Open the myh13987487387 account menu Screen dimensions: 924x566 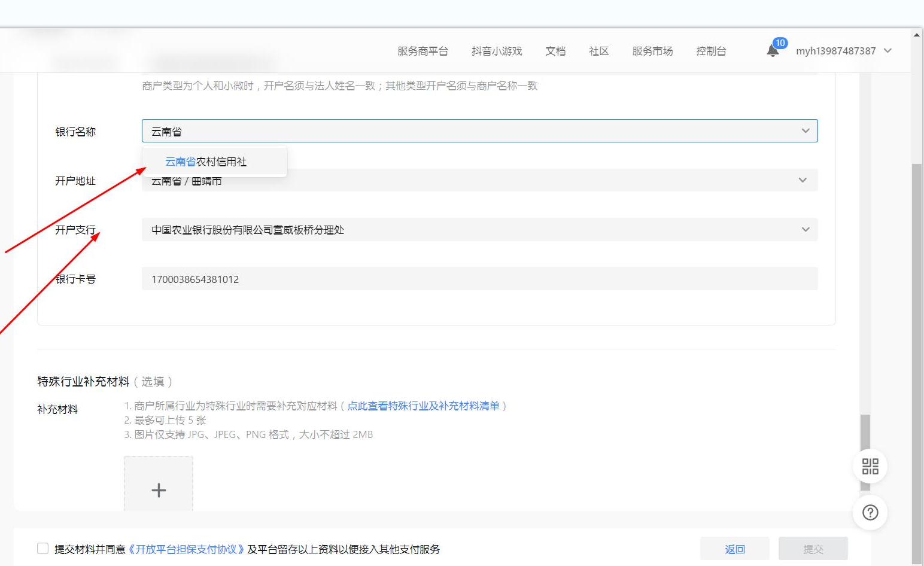[x=843, y=51]
